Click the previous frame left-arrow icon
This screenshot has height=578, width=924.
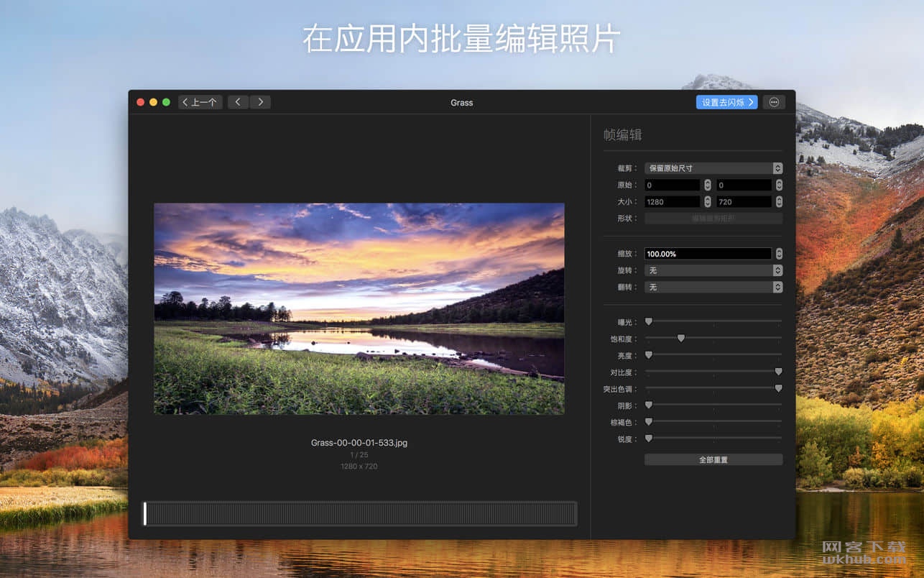pyautogui.click(x=238, y=102)
